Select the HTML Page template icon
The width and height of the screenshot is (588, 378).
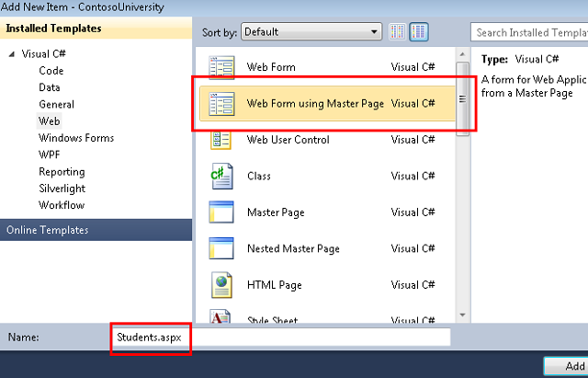point(222,284)
